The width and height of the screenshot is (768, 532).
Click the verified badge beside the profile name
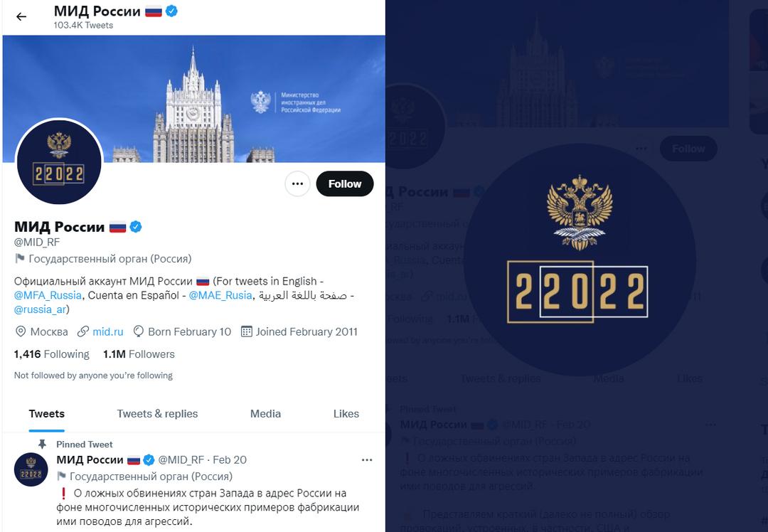pyautogui.click(x=136, y=227)
